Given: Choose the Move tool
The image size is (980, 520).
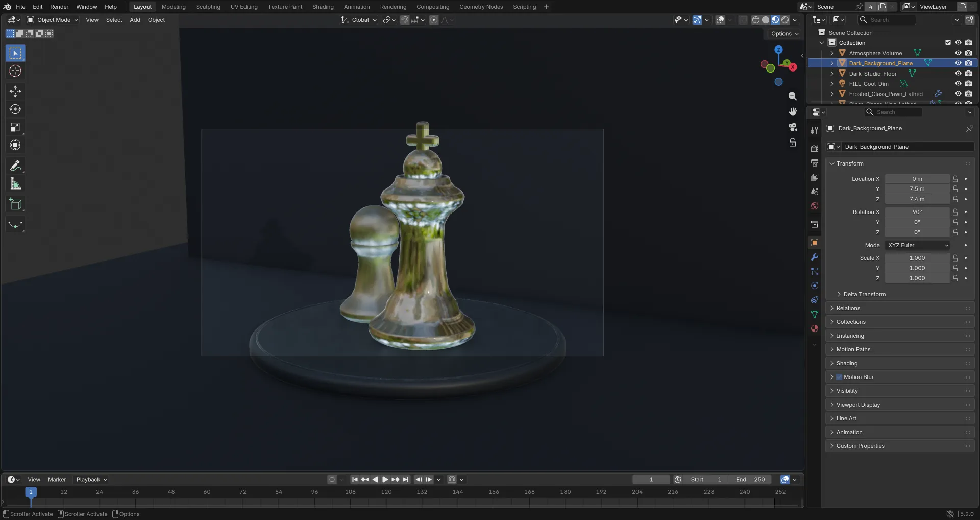Looking at the screenshot, I should (15, 91).
